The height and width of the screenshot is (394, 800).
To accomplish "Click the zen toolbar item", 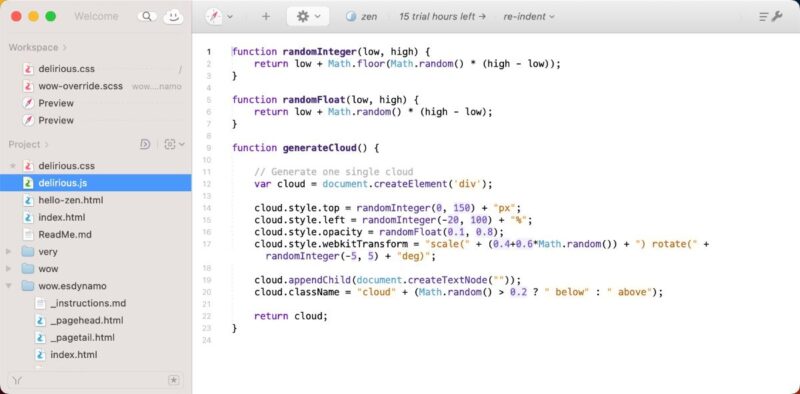I will point(362,16).
